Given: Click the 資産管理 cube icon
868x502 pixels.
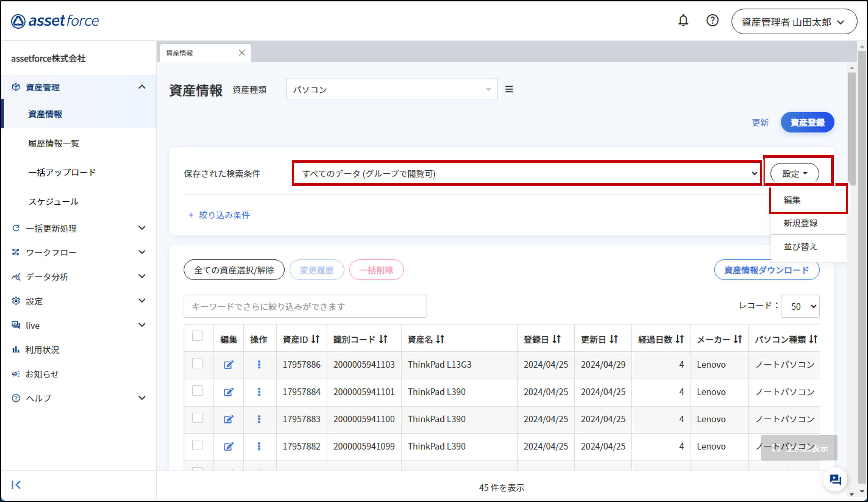Looking at the screenshot, I should click(x=16, y=87).
